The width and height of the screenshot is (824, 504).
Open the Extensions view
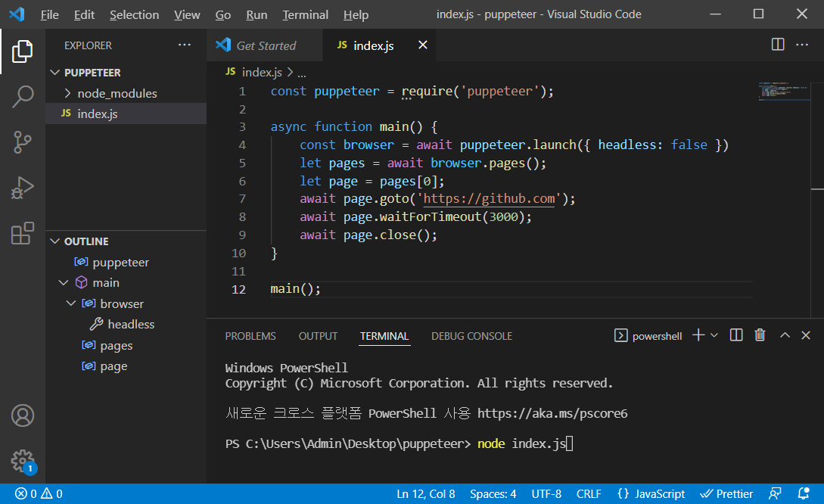point(22,233)
